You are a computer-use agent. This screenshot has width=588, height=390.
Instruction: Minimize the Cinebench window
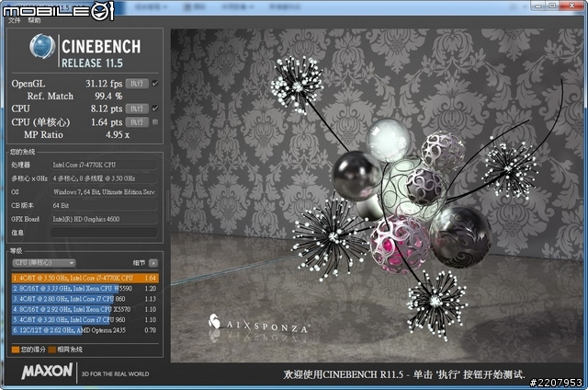click(x=537, y=6)
